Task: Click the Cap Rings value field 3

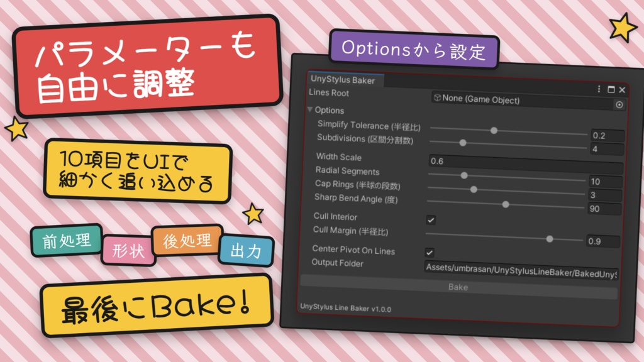Action: 604,195
